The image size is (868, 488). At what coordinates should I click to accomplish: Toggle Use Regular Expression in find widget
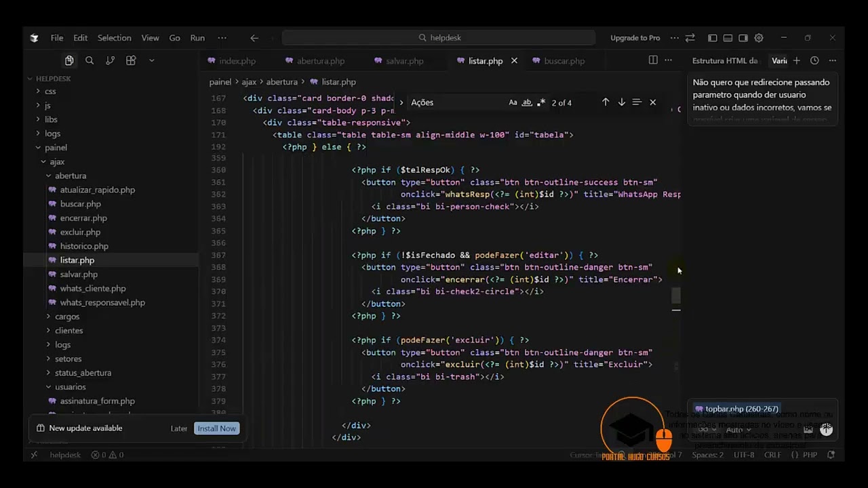pos(541,102)
